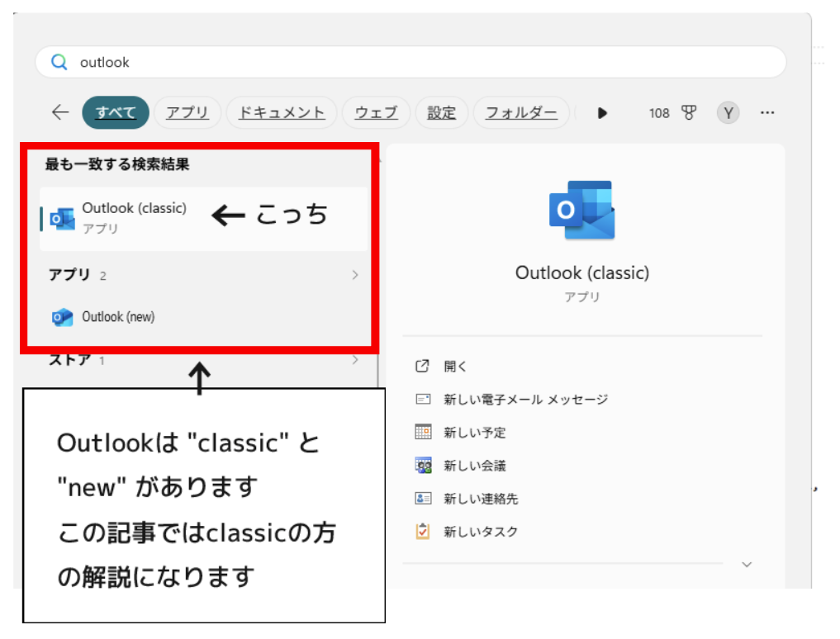Click the large Outlook (classic) app logo
Viewport: 840px width, 639px height.
[x=582, y=210]
